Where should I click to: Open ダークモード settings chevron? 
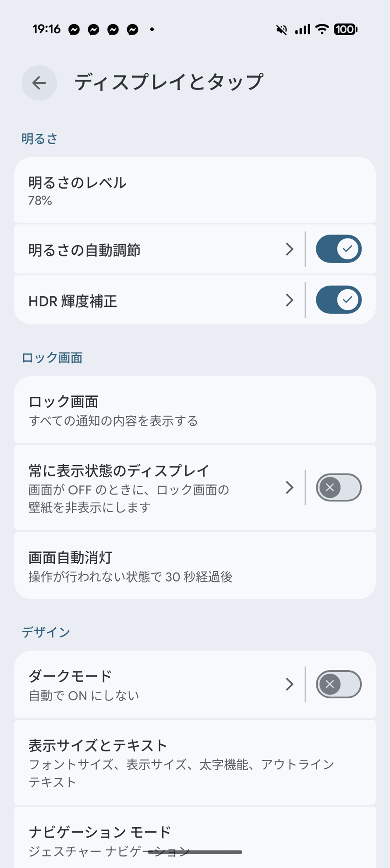click(x=289, y=684)
